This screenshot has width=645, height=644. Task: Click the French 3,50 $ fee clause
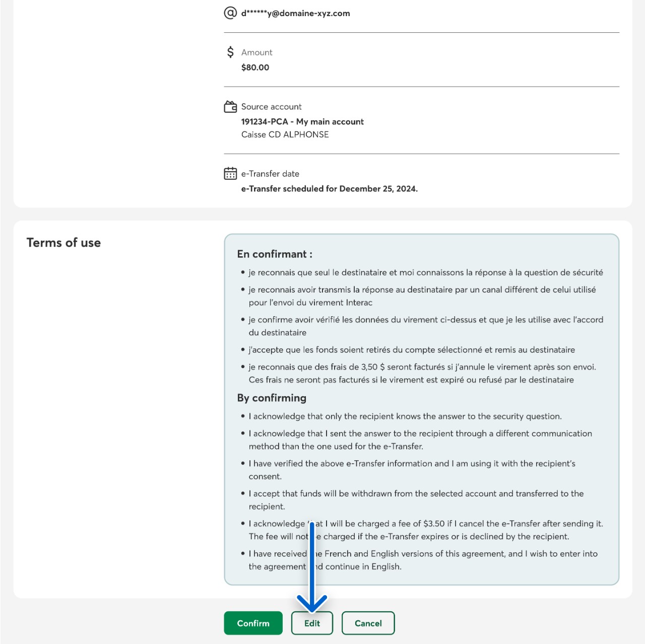tap(422, 373)
